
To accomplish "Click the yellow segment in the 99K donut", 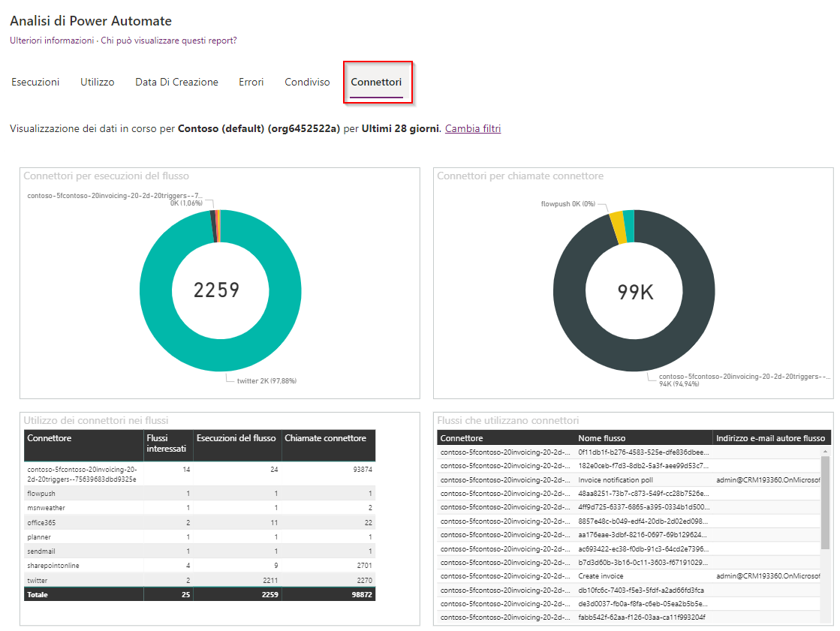I will [x=619, y=227].
